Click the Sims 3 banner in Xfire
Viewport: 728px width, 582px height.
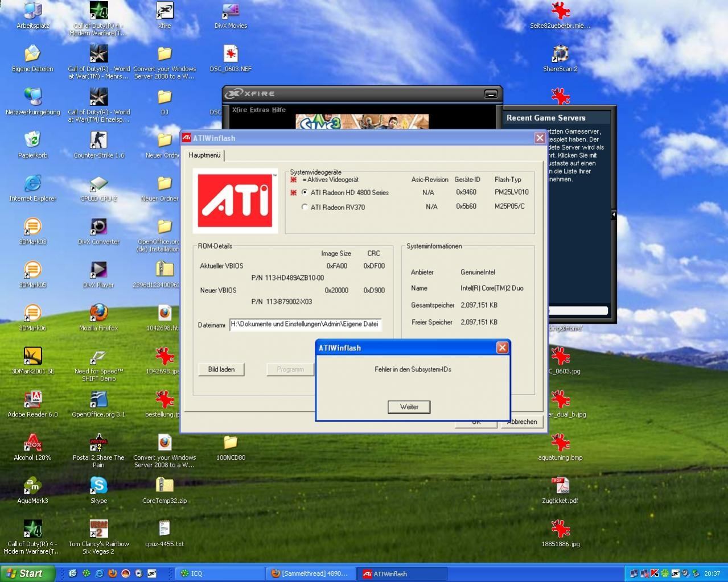pyautogui.click(x=362, y=122)
